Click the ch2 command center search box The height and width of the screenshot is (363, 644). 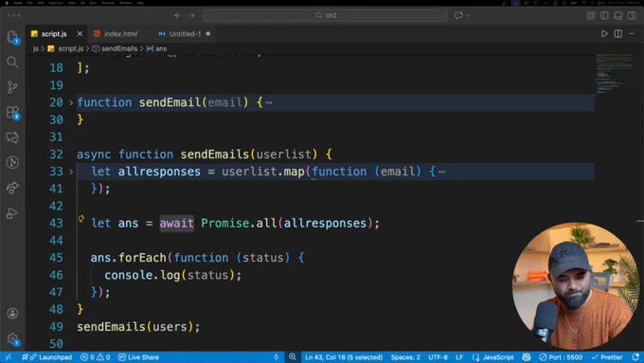325,15
